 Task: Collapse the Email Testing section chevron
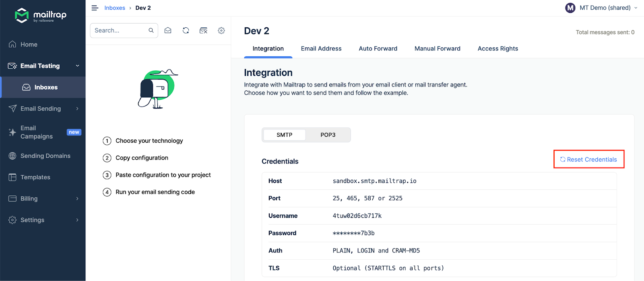pos(78,66)
